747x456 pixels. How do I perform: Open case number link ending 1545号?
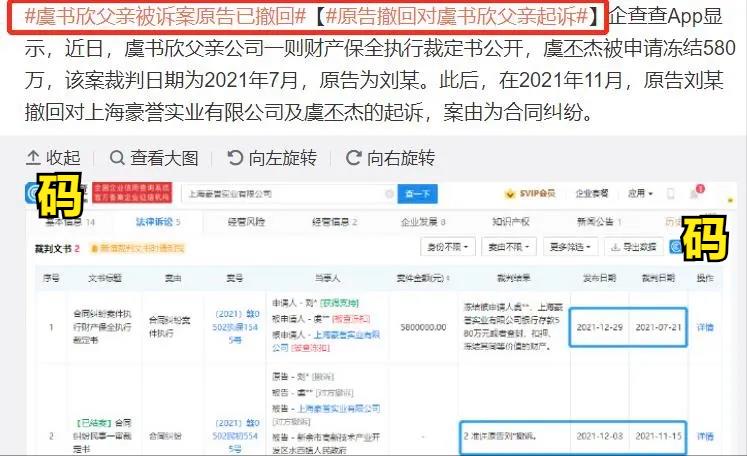[x=236, y=327]
